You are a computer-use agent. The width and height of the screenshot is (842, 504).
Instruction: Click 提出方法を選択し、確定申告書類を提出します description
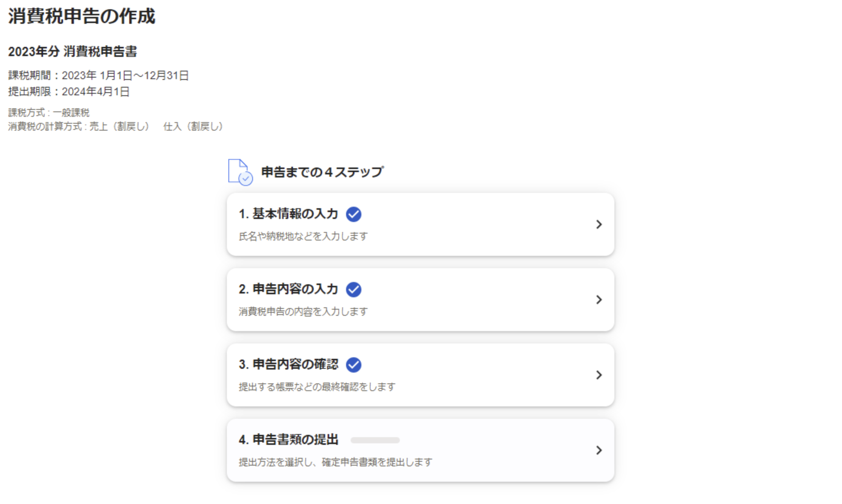pos(335,462)
